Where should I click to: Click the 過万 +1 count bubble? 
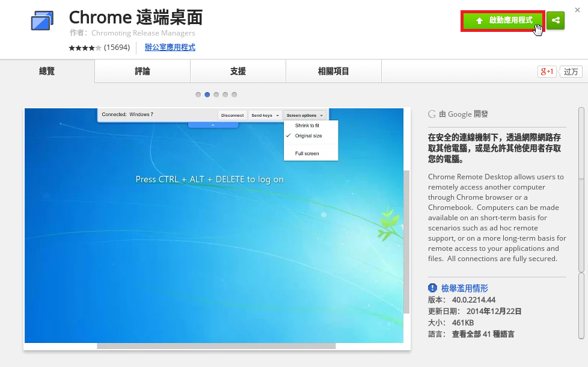[571, 72]
